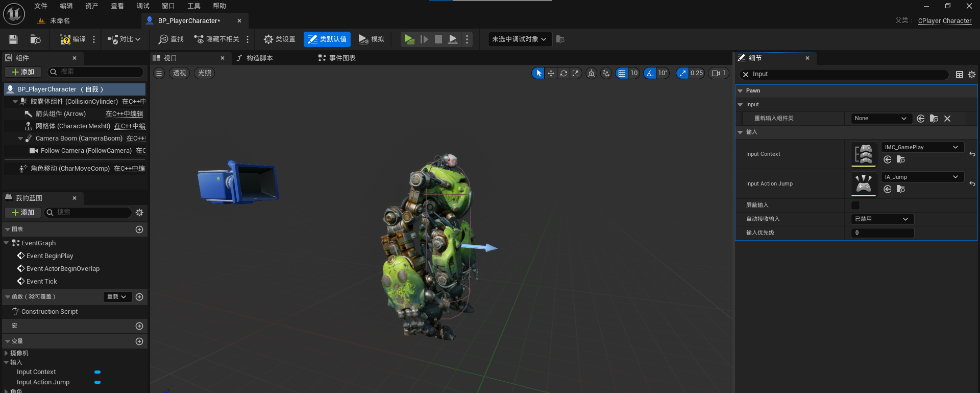
Task: Click the 组件 search field
Action: tap(95, 72)
